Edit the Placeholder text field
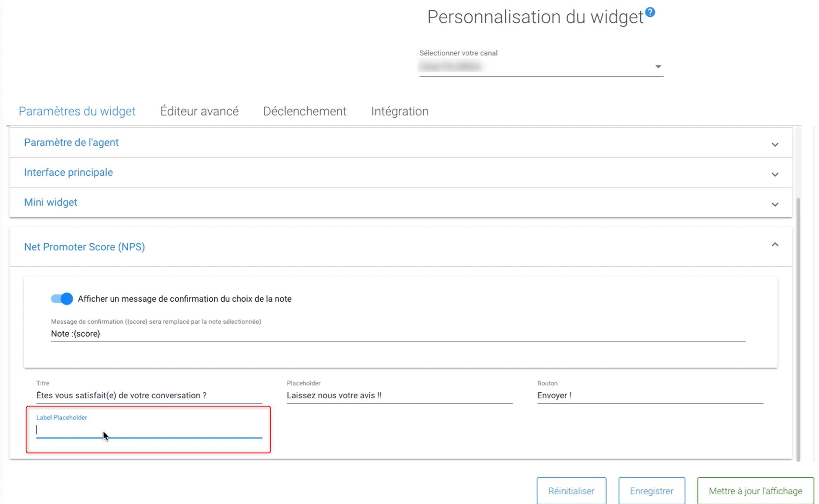The height and width of the screenshot is (504, 819). tap(399, 395)
